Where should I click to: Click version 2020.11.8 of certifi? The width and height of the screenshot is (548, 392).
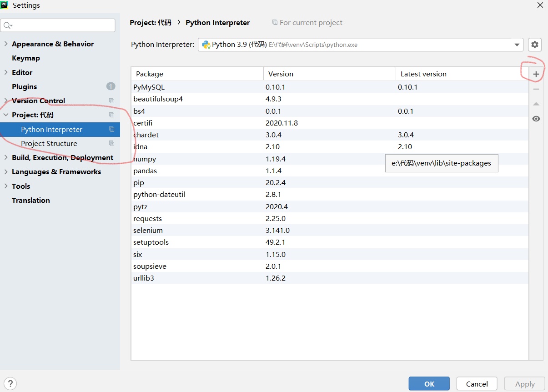[x=282, y=123]
